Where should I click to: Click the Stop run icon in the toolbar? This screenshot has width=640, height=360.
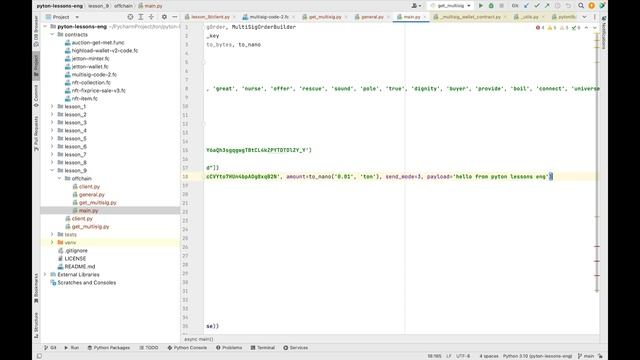(x=502, y=6)
